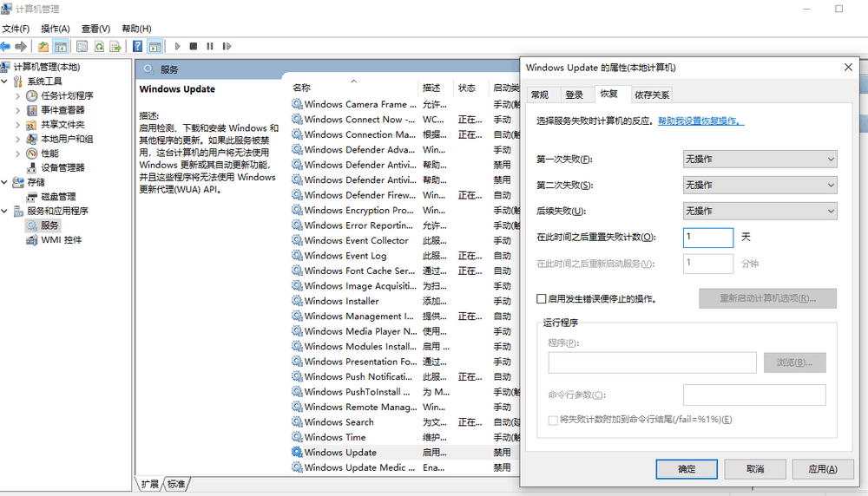Enable the 启用发生错误便停止的操作 checkbox

tap(542, 298)
